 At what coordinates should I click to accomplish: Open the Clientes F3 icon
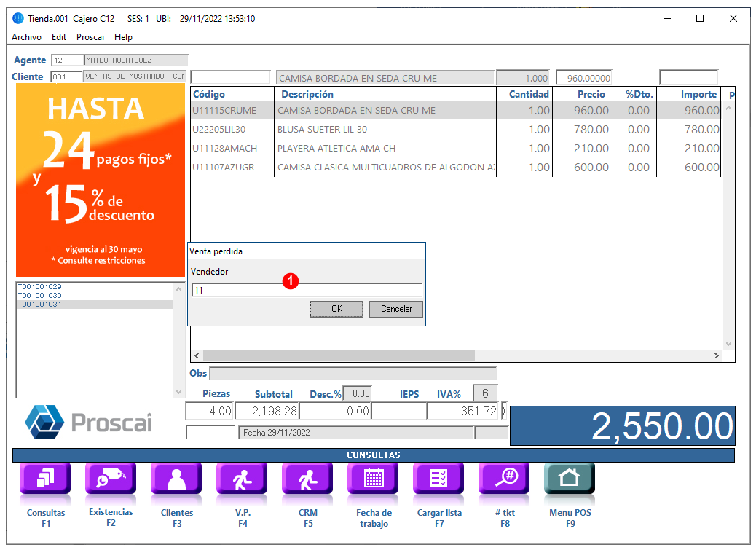pos(176,478)
